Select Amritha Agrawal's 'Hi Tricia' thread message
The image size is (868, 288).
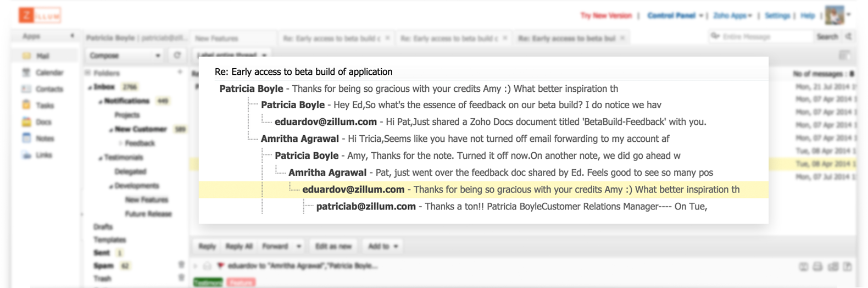(x=464, y=139)
